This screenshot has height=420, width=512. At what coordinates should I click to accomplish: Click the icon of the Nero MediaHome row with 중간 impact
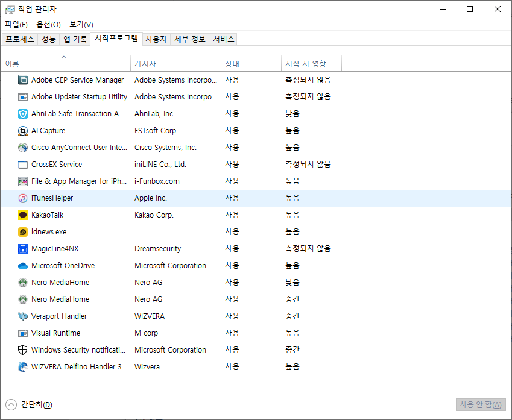pyautogui.click(x=22, y=299)
